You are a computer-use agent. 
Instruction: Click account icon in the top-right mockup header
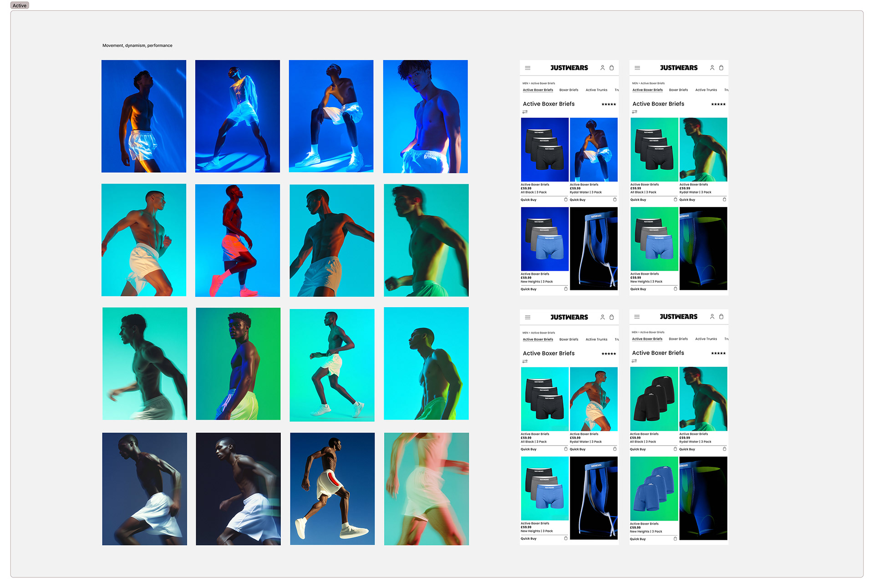tap(712, 68)
